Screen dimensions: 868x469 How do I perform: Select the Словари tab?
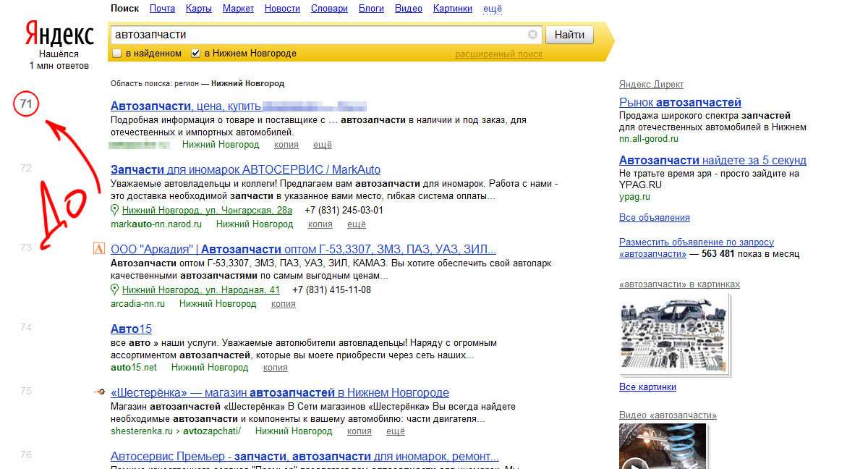click(329, 9)
